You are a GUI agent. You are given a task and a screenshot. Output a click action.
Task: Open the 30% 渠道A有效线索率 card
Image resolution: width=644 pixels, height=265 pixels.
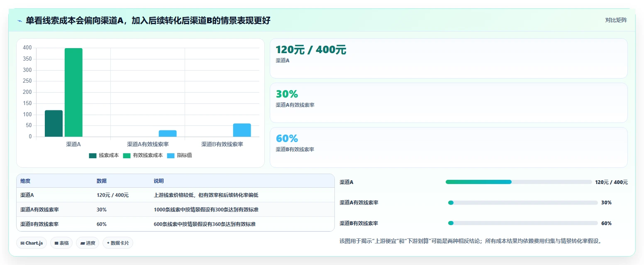449,103
